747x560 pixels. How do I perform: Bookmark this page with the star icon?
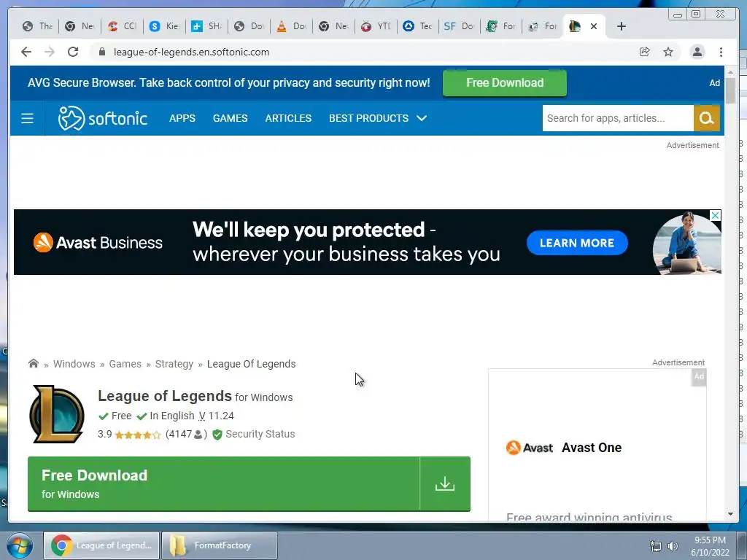pos(668,52)
